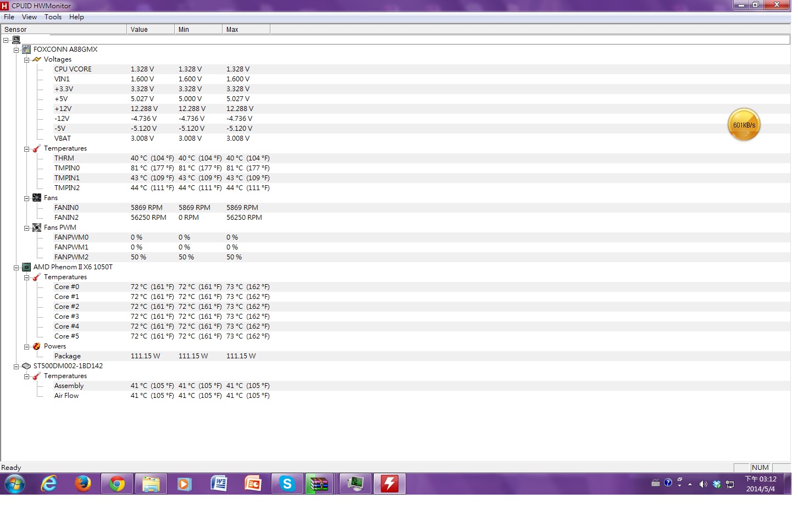
Task: Click the ST500DM002 hard drive icon
Action: (26, 366)
